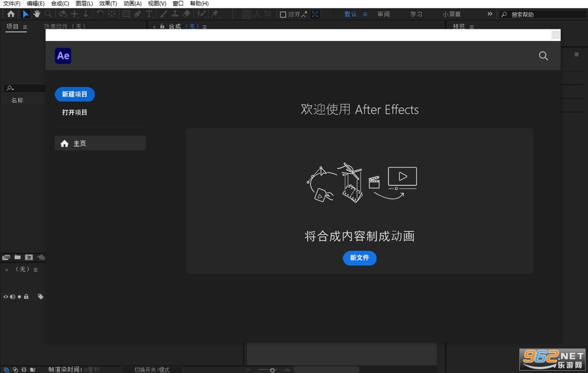Click the 新文件 button

(x=360, y=258)
